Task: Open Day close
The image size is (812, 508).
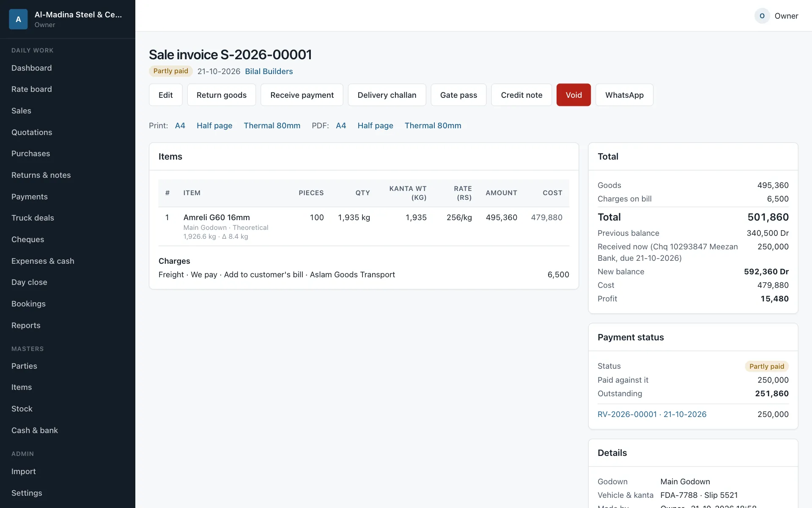Action: tap(29, 282)
